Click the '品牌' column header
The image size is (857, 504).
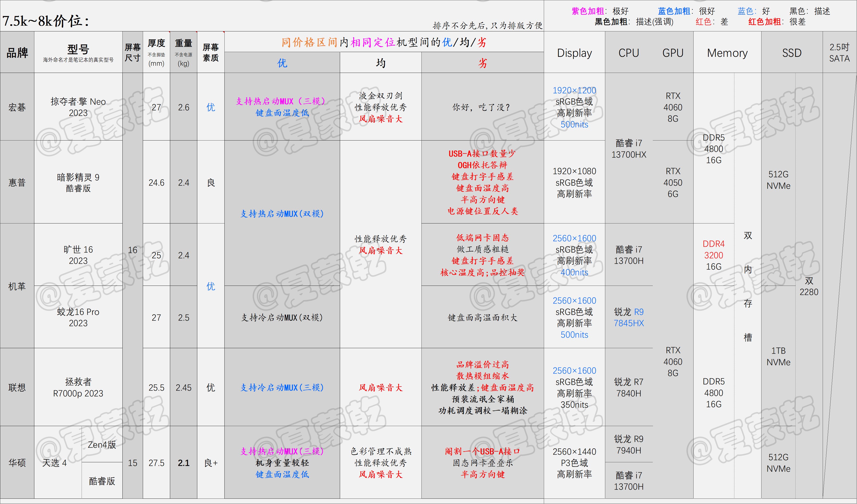coord(17,53)
